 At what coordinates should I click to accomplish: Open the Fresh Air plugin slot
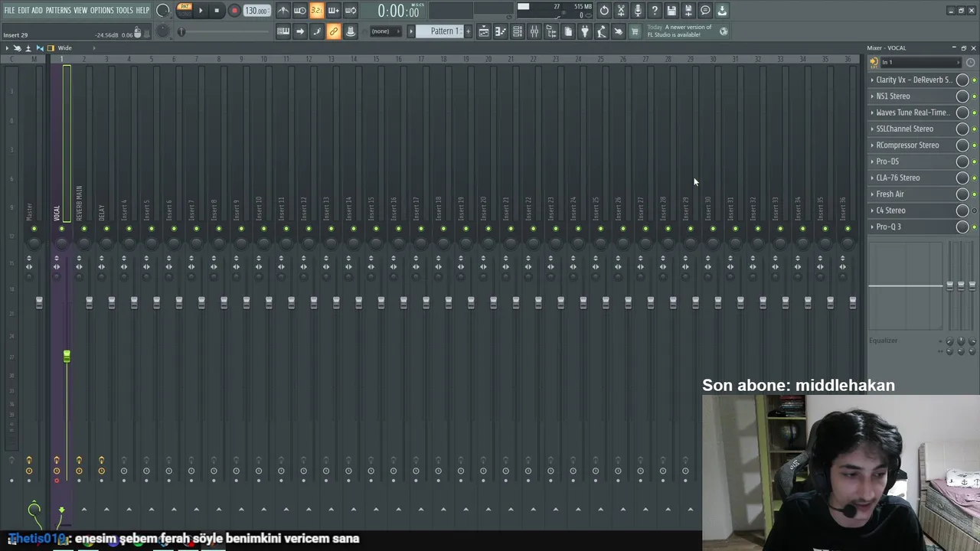[x=913, y=194]
